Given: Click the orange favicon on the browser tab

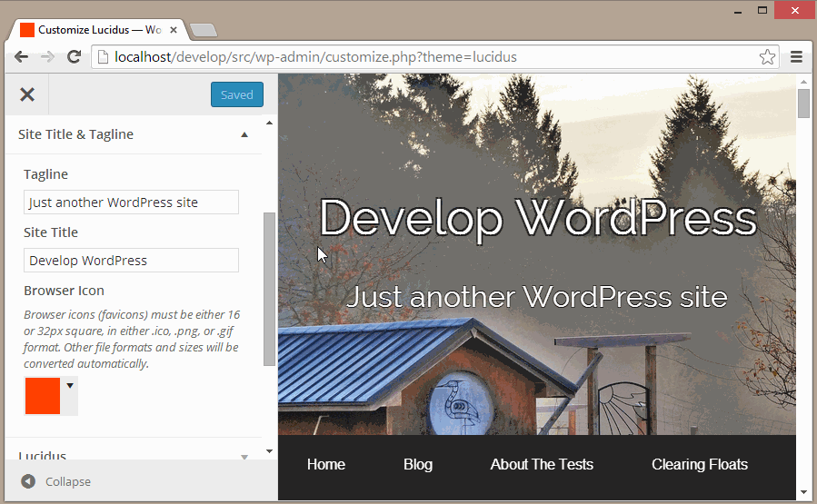Looking at the screenshot, I should point(27,30).
